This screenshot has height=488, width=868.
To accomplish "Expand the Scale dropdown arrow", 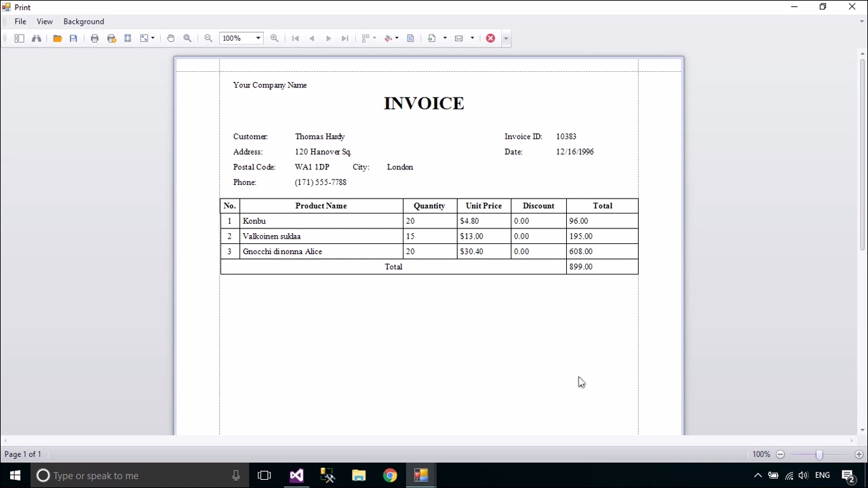I will pos(153,39).
